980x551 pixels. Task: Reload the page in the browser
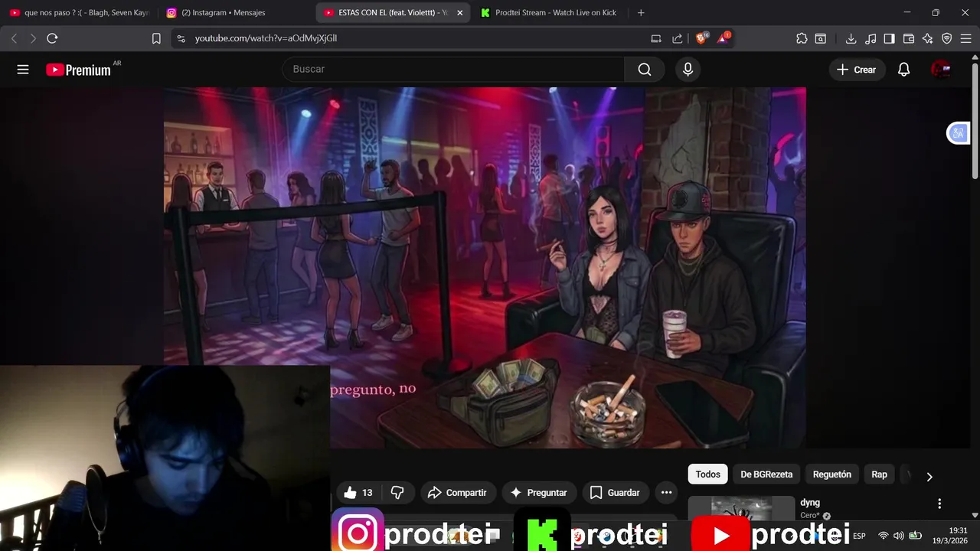pyautogui.click(x=52, y=38)
